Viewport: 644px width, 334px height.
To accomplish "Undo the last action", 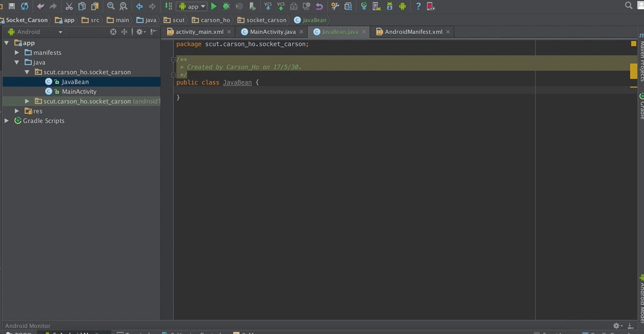I will pyautogui.click(x=41, y=6).
